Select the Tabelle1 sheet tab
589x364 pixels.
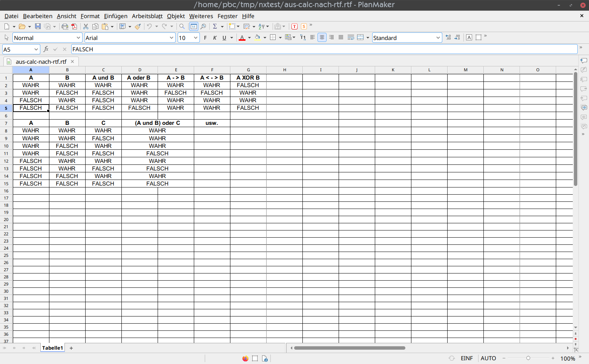(x=52, y=348)
